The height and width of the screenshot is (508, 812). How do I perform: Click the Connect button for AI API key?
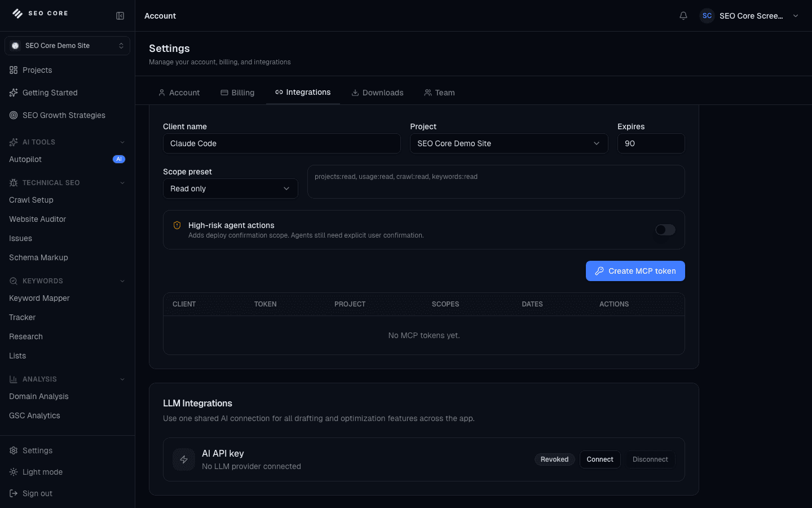(x=600, y=459)
